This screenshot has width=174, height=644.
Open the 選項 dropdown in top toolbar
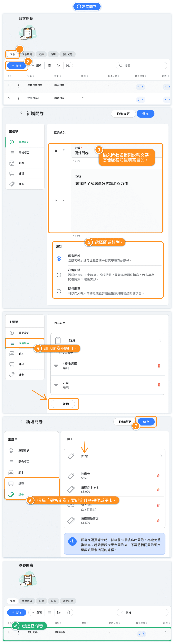point(36,65)
